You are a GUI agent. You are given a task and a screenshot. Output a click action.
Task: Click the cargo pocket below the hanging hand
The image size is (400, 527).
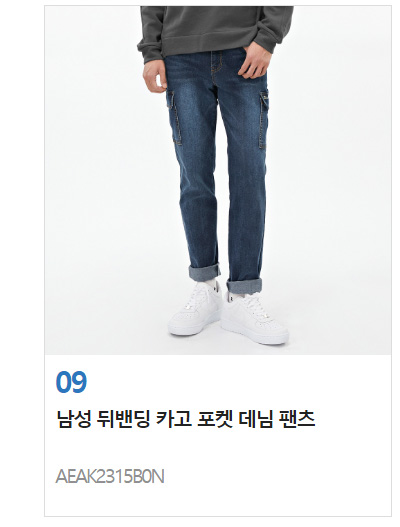tap(174, 116)
